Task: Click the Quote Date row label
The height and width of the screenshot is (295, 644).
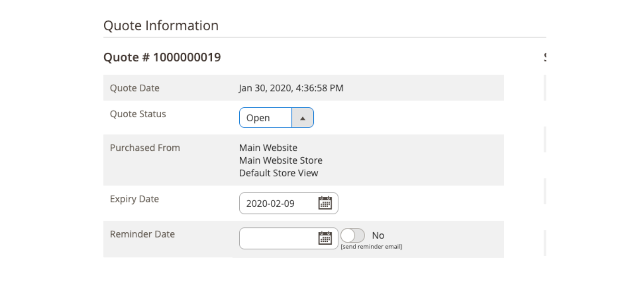Action: click(134, 88)
